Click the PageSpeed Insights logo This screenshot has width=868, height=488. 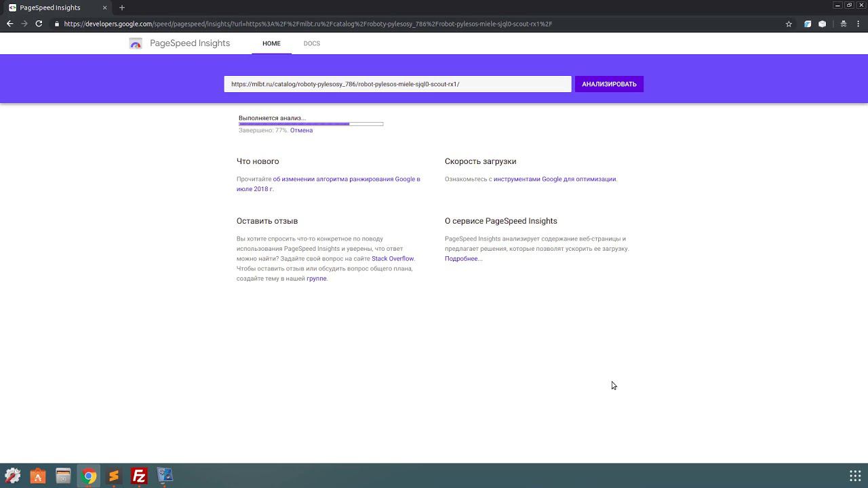pos(136,43)
